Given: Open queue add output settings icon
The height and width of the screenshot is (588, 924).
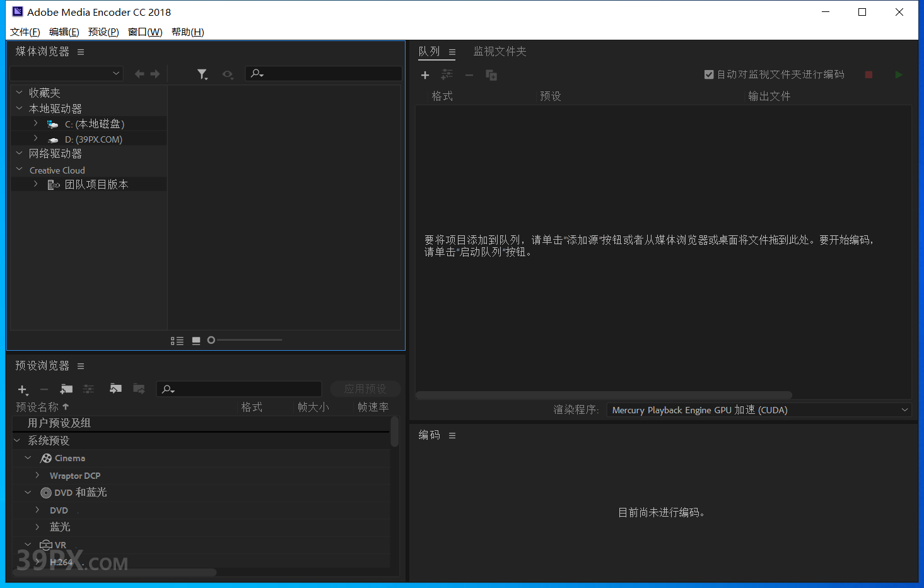Looking at the screenshot, I should pos(447,74).
